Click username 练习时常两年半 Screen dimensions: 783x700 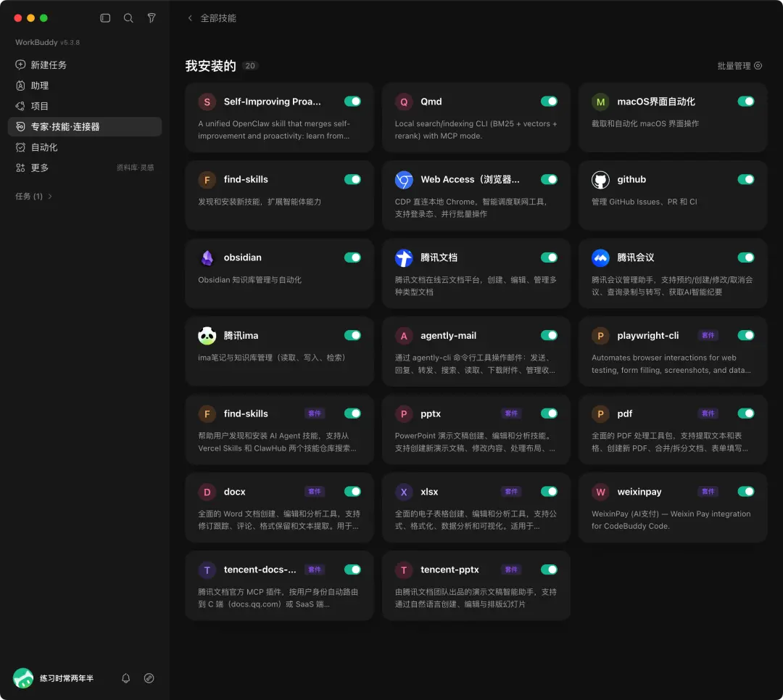coord(67,678)
